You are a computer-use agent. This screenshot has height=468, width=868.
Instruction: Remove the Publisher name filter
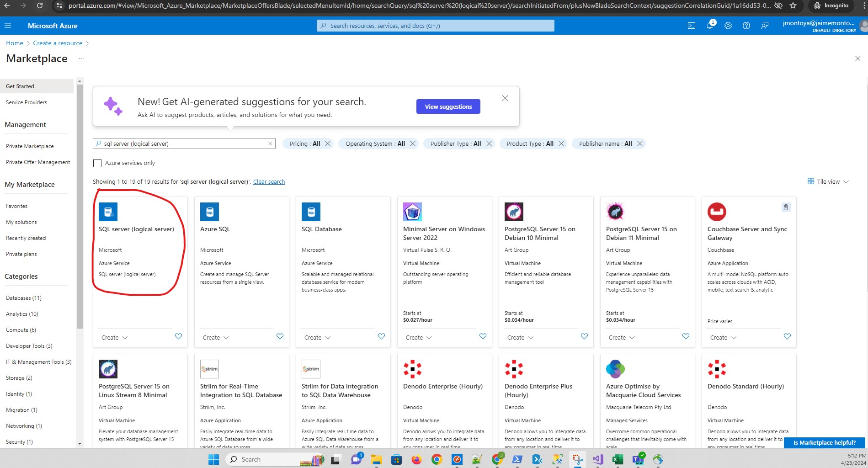tap(640, 144)
